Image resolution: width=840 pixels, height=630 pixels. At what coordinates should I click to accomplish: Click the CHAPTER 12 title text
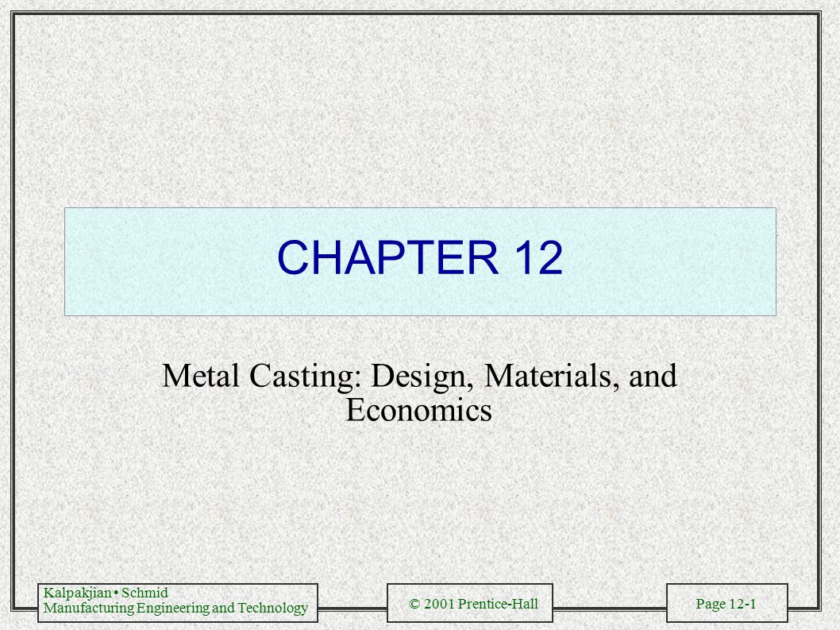point(419,257)
